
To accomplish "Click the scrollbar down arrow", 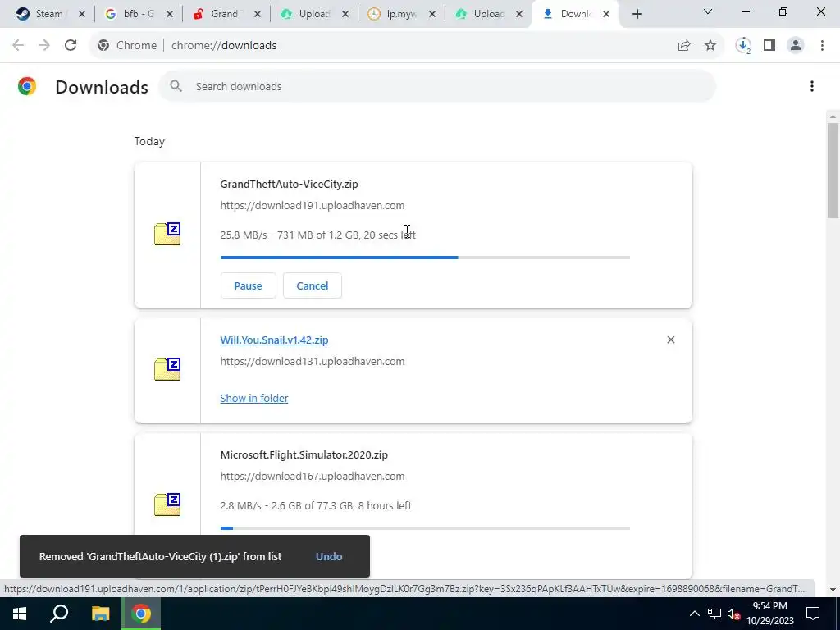I will tap(833, 590).
